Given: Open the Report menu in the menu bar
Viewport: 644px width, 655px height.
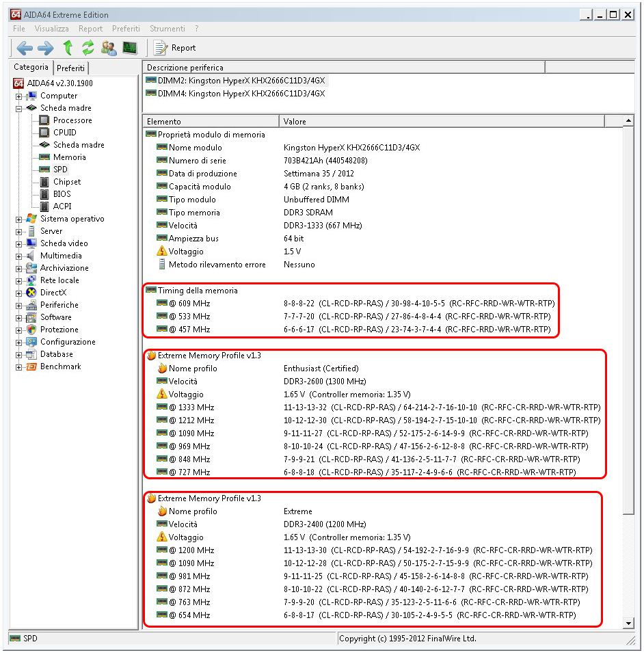Looking at the screenshot, I should point(90,29).
